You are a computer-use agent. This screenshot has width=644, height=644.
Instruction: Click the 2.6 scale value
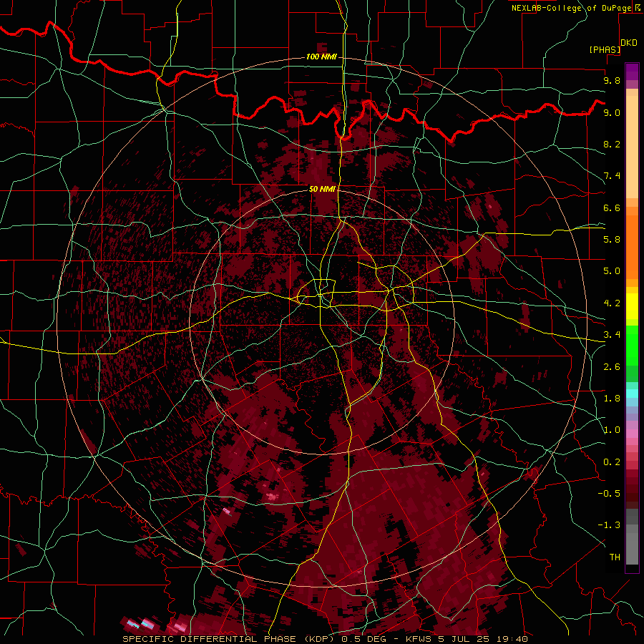click(x=612, y=367)
